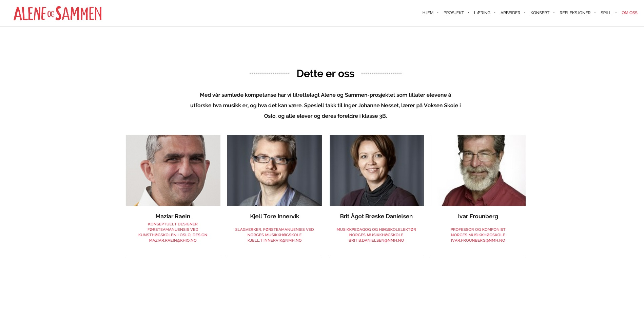644x332 pixels.
Task: Email maziar.raein@khio.no
Action: (x=173, y=240)
